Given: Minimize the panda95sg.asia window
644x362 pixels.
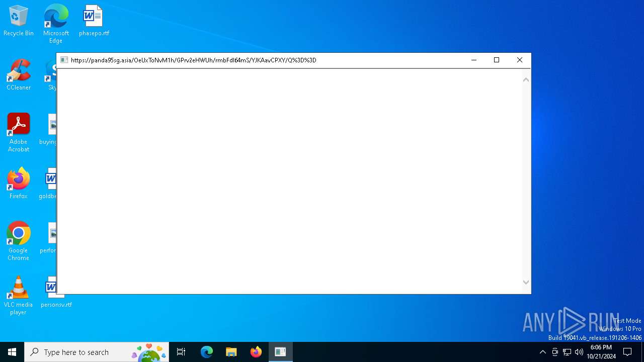Looking at the screenshot, I should [x=473, y=60].
